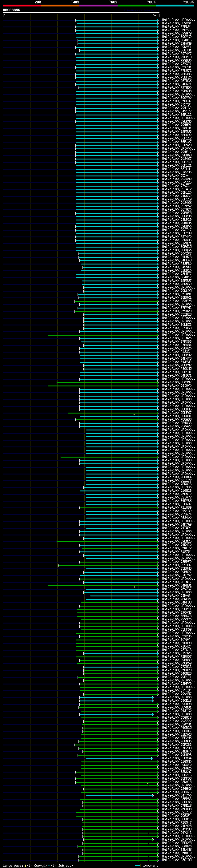
Task: Select the UniRef100_P08181 label
Action: (x=177, y=372)
